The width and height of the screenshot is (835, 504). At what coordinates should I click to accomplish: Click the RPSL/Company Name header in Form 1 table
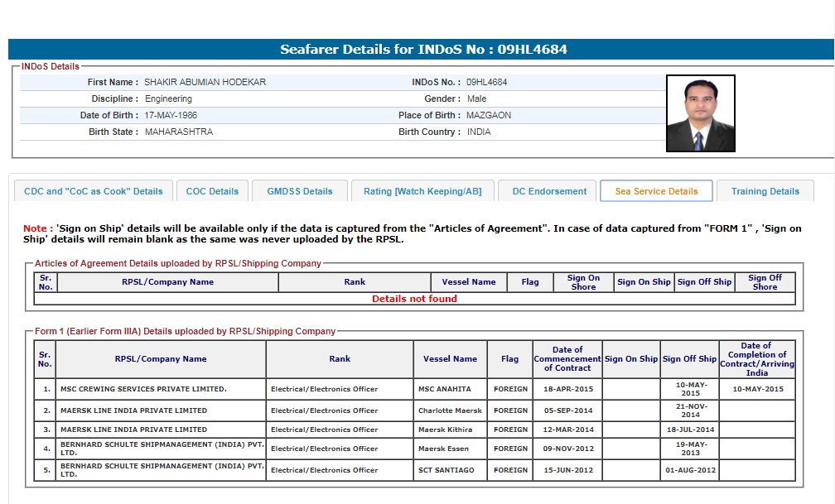161,359
